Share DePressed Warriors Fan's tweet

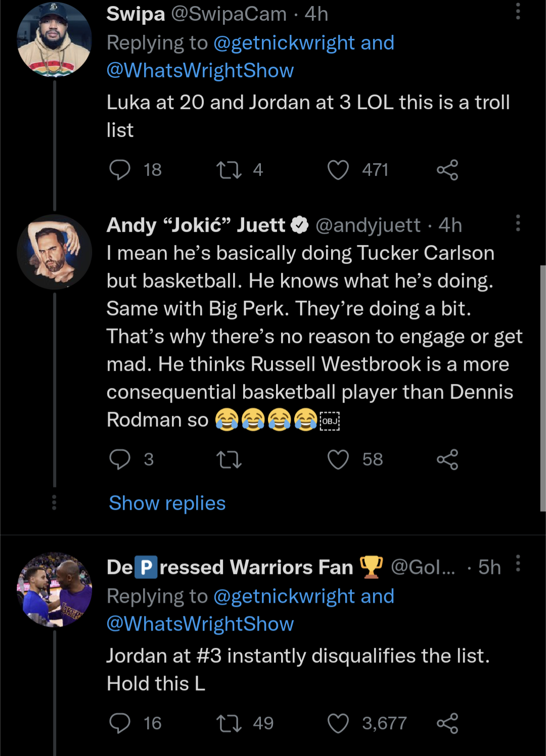pos(447,724)
